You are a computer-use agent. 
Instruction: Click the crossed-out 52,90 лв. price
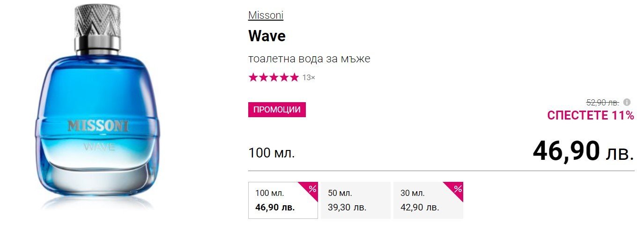603,102
